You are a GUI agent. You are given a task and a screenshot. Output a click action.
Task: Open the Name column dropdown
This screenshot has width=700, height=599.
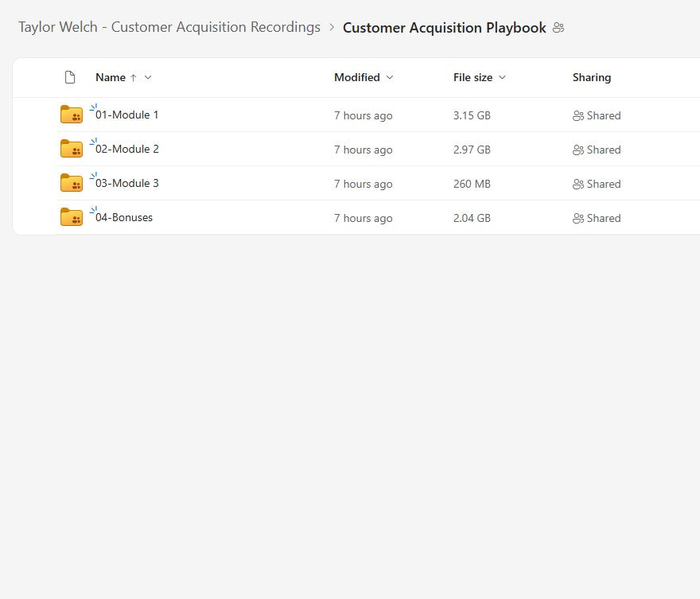148,77
